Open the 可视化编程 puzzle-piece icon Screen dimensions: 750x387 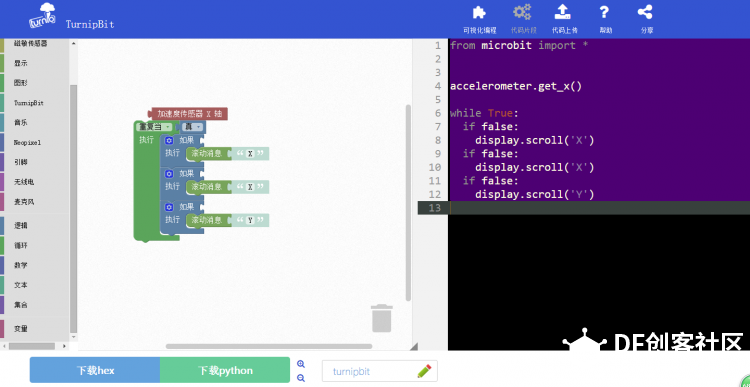click(x=479, y=12)
